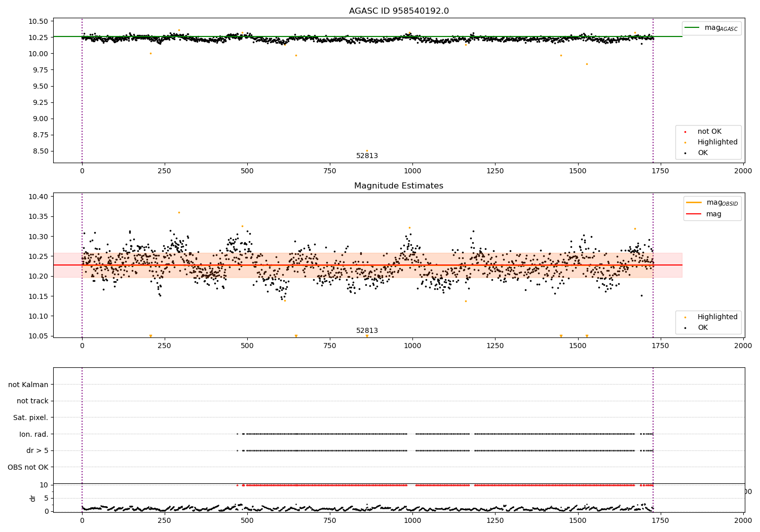The image size is (760, 532).
Task: Click the 10.05 y-axis tick in Magnitude Estimates
Action: tap(38, 336)
